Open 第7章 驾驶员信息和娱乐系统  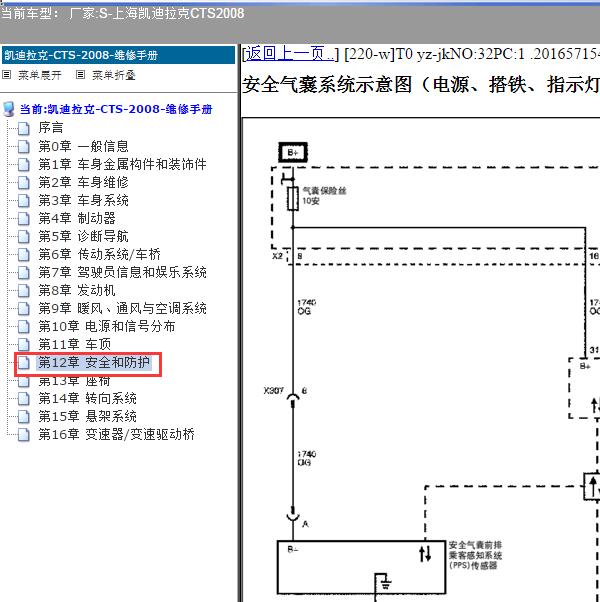(122, 273)
